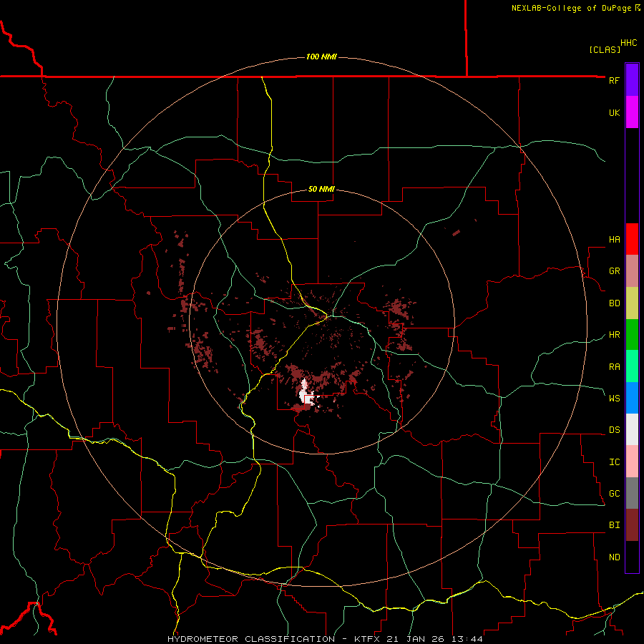Click the IC light pink legend swatch
Screen dimensions: 644x644
(x=632, y=462)
